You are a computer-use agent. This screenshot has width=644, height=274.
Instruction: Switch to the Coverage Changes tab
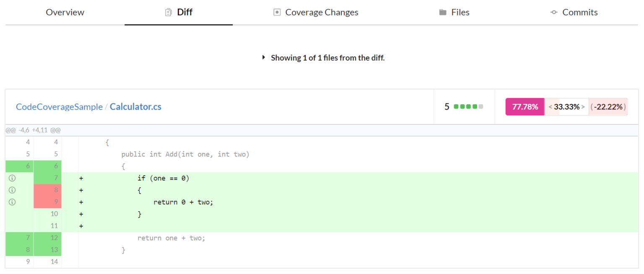point(322,13)
